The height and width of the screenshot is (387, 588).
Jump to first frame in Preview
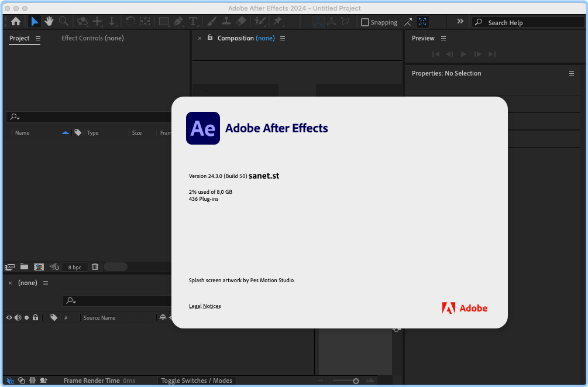436,54
